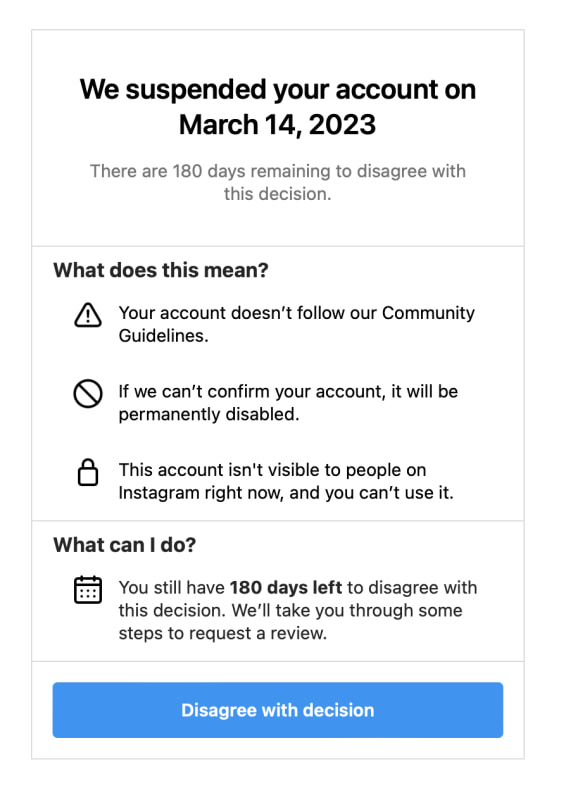The width and height of the screenshot is (566, 800).
Task: Click the word 'Guidelines.' under warning message
Action: point(163,336)
